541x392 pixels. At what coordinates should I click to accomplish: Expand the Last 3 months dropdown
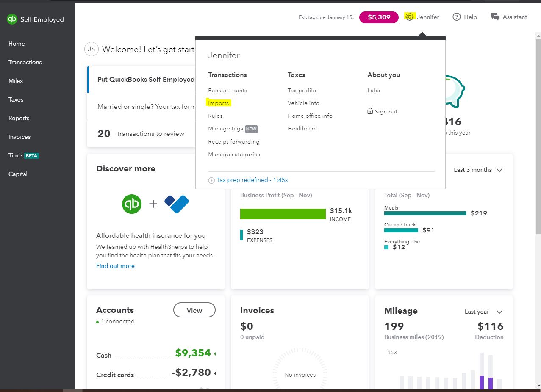coord(478,170)
